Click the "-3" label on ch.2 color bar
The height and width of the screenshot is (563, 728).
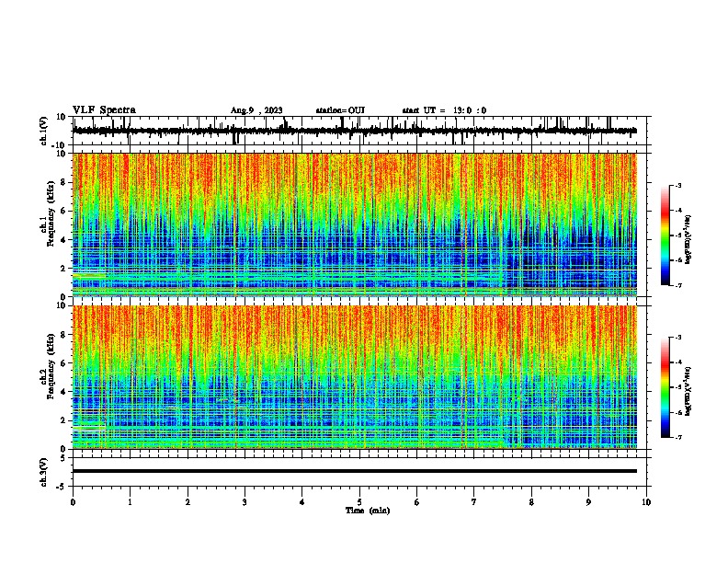[678, 338]
